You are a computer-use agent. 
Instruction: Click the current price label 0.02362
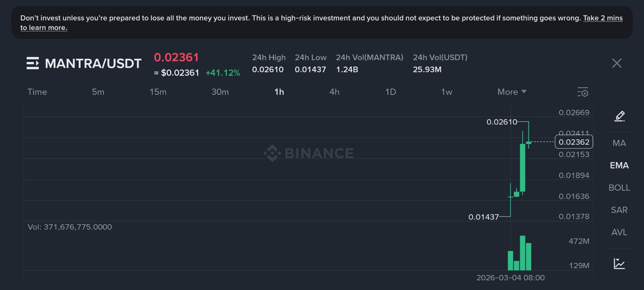click(x=574, y=142)
